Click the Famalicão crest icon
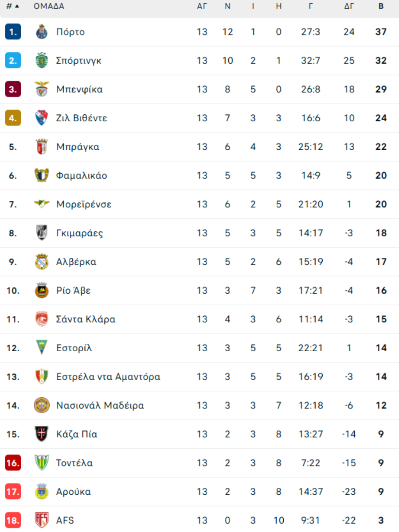This screenshot has width=399, height=532. pyautogui.click(x=42, y=175)
